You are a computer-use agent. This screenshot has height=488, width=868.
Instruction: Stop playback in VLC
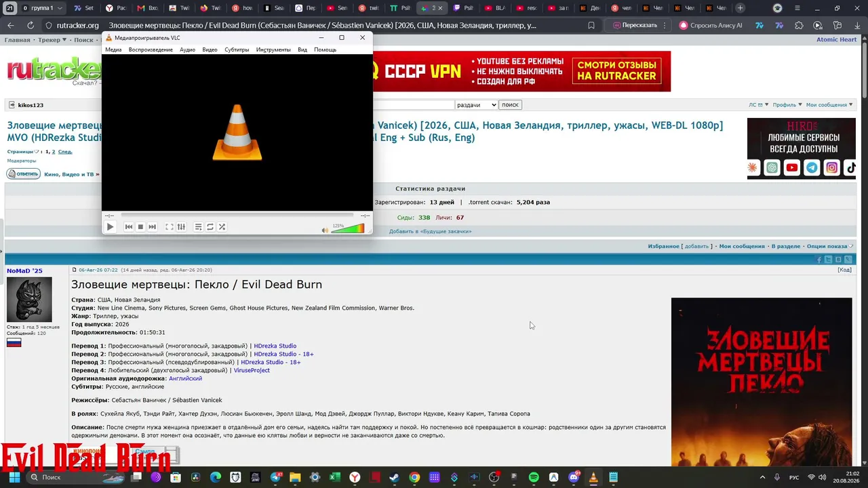pos(140,227)
